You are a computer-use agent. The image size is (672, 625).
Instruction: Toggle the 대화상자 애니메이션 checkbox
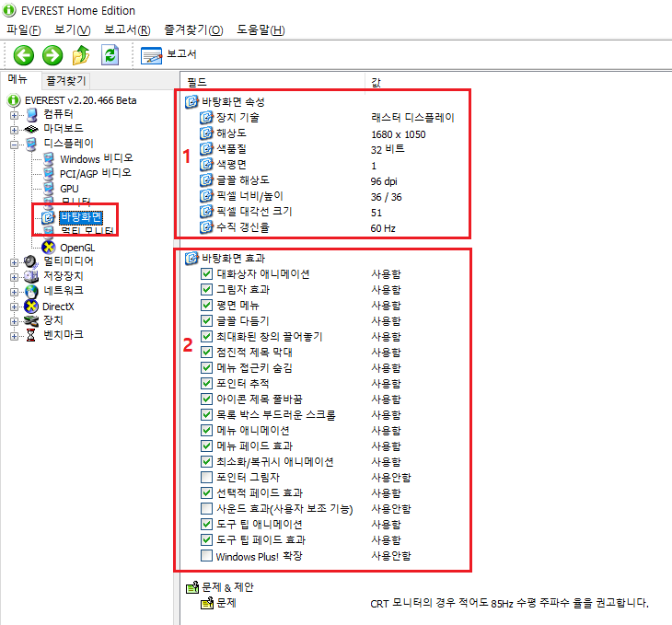coord(206,273)
